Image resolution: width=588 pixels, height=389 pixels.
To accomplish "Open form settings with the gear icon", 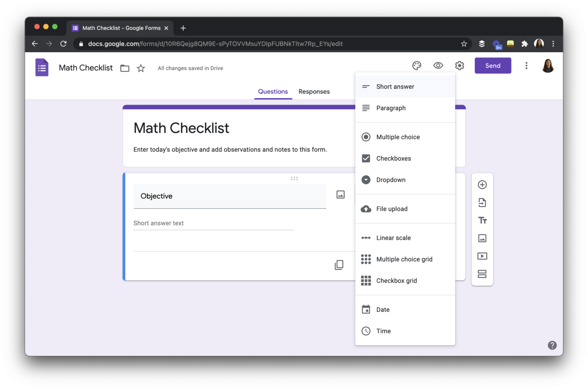I will 459,66.
